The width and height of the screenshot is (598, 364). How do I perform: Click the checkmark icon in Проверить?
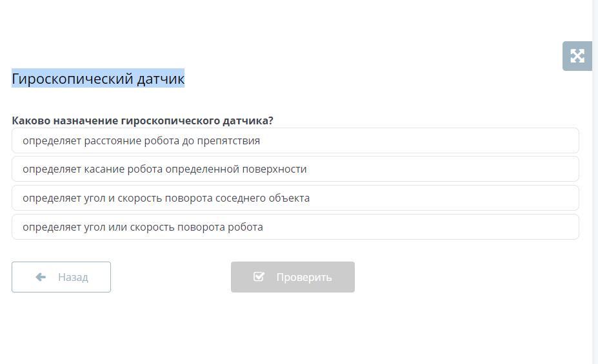click(x=259, y=277)
